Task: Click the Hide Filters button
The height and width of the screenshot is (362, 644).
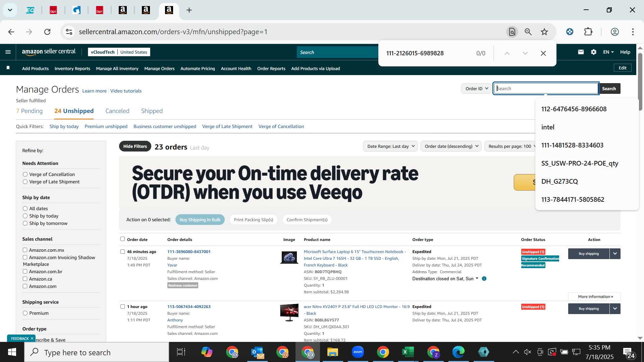Action: [135, 146]
